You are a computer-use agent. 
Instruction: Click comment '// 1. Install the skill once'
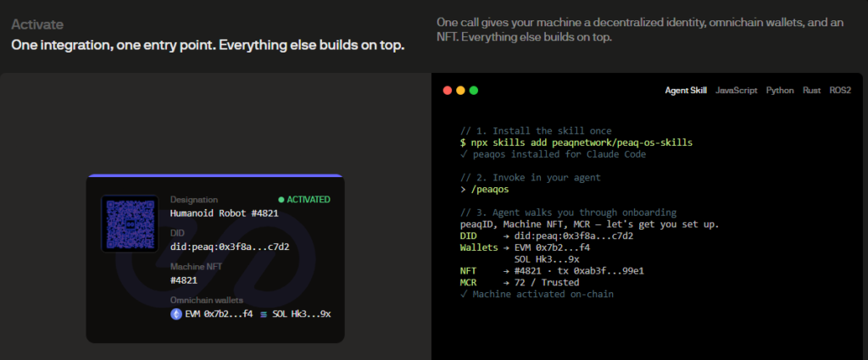click(x=536, y=131)
